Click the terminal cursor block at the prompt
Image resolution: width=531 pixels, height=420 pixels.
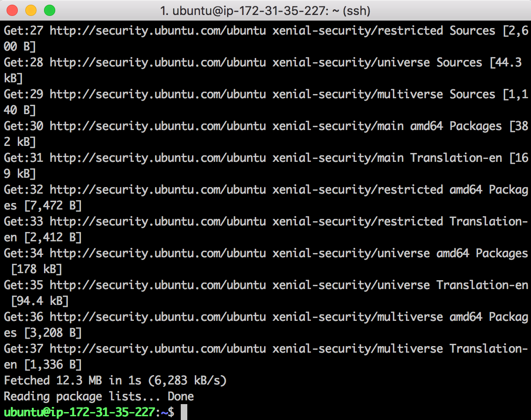click(184, 412)
